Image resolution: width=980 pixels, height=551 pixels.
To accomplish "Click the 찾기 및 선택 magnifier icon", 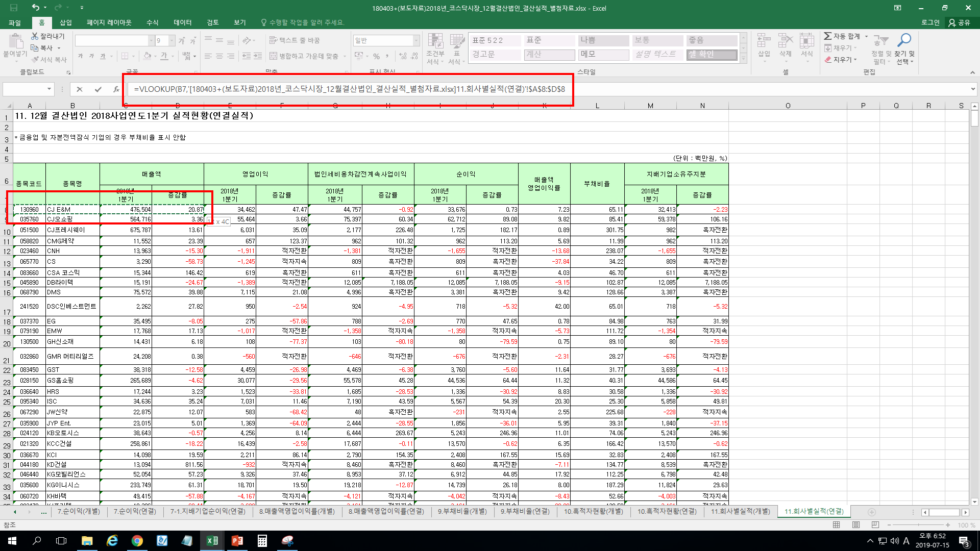I will [904, 40].
